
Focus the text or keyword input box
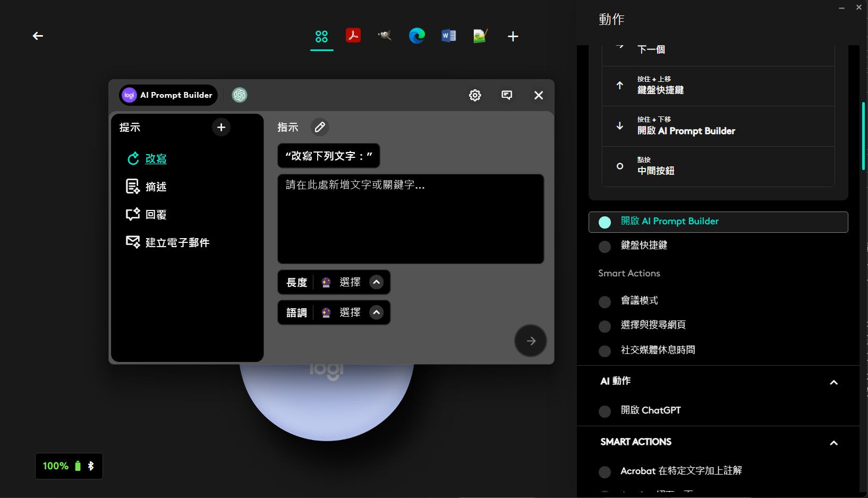pos(411,219)
